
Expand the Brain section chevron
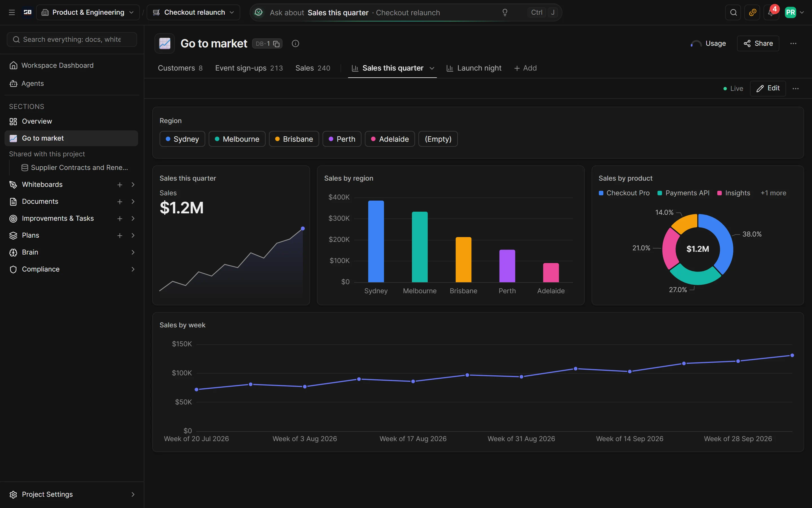[x=133, y=252]
